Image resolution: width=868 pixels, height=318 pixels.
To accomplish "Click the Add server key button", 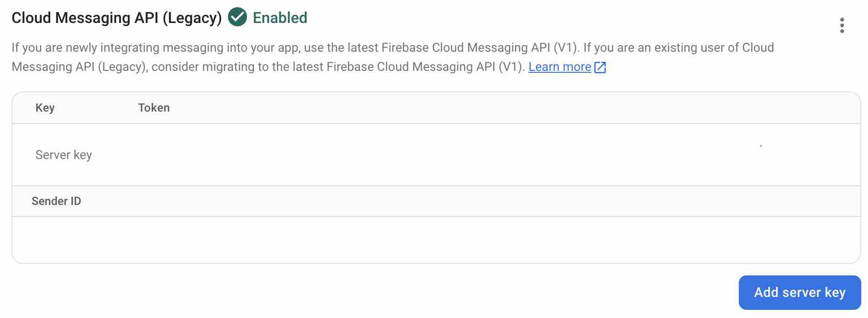I will pos(800,292).
